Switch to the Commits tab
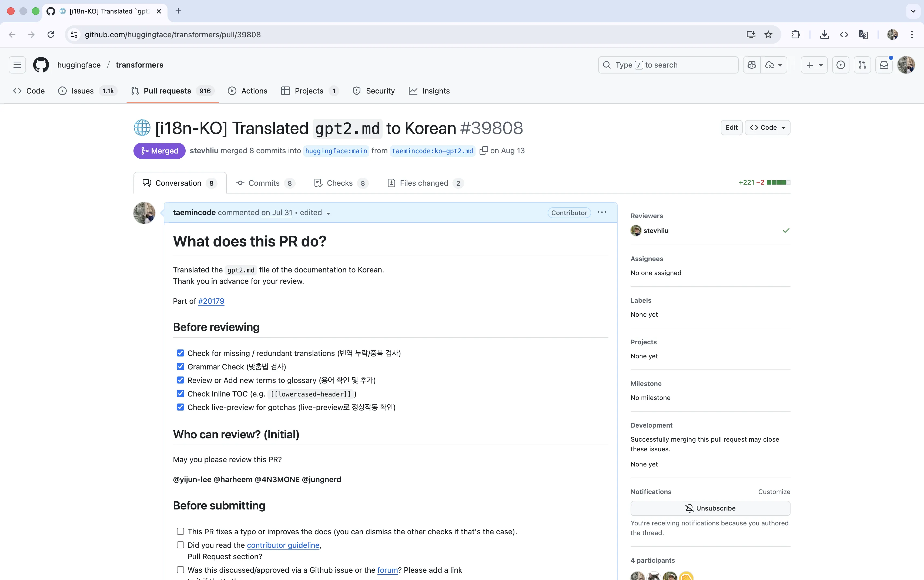 click(x=265, y=183)
